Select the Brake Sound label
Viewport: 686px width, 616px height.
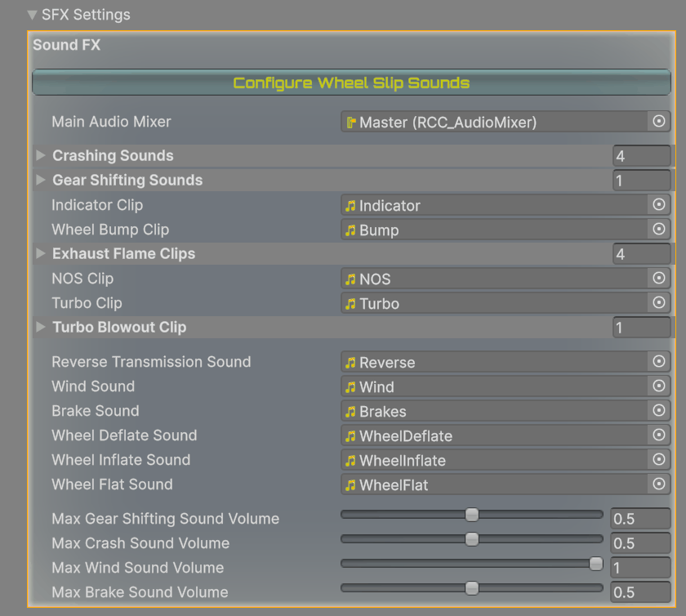pos(96,411)
